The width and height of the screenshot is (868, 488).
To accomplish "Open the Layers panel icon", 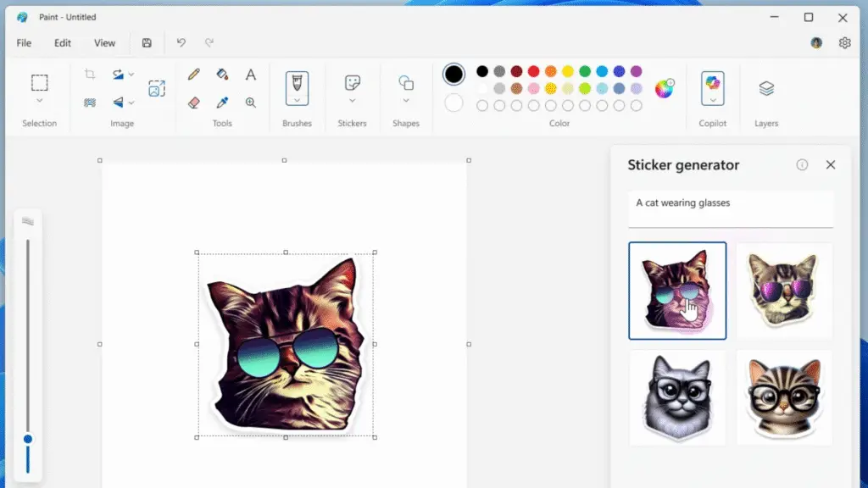I will point(766,88).
